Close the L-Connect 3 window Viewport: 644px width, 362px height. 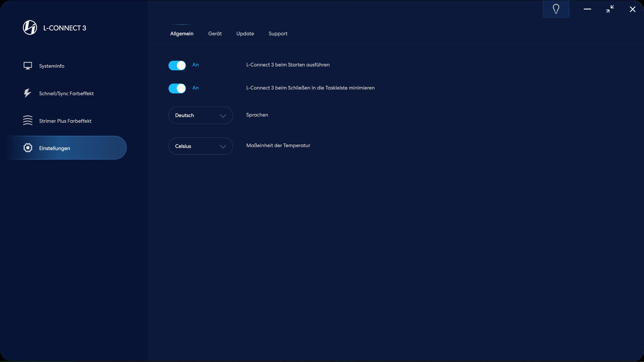(x=633, y=9)
